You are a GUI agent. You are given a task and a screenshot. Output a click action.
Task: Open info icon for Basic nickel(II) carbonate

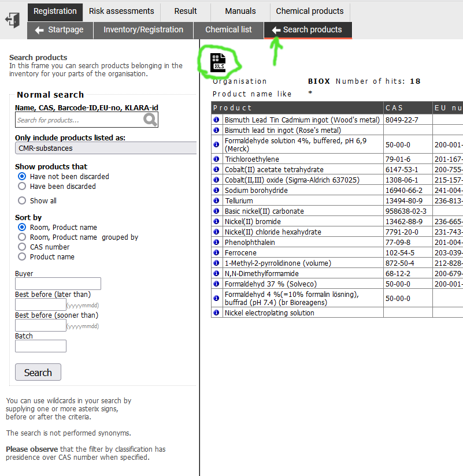point(216,211)
